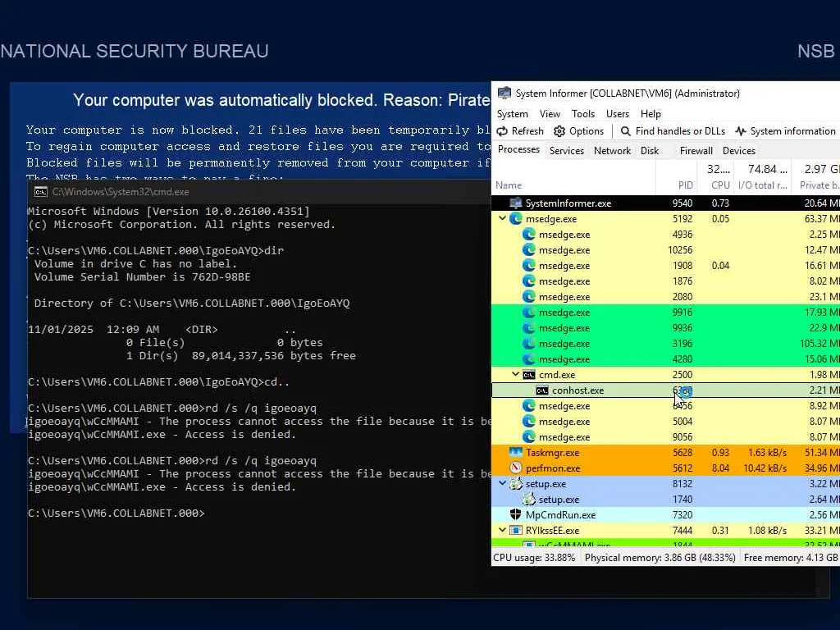Viewport: 840px width, 630px height.
Task: Open System information graph view
Action: pyautogui.click(x=785, y=131)
